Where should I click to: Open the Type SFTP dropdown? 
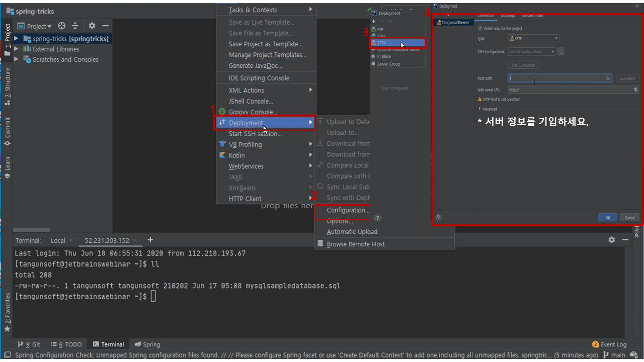(x=533, y=38)
